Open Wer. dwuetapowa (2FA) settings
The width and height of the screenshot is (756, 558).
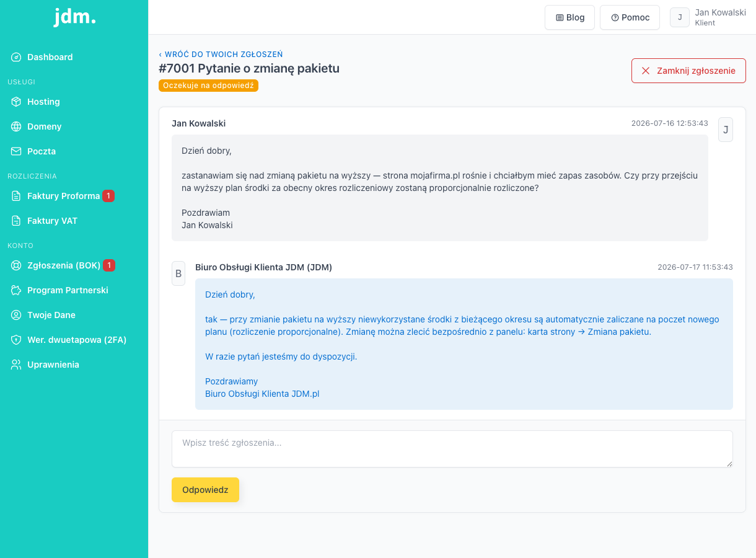pos(74,340)
